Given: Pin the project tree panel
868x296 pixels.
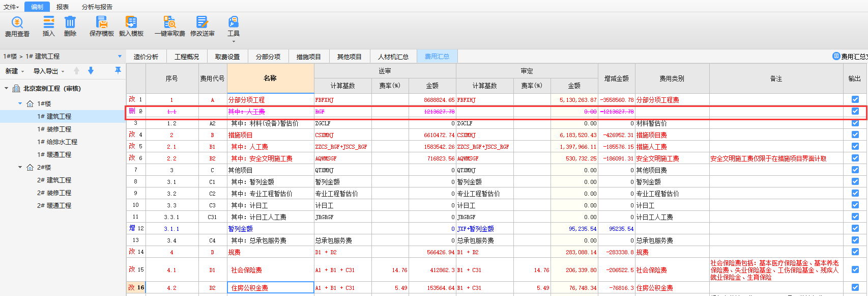Looking at the screenshot, I should (118, 71).
